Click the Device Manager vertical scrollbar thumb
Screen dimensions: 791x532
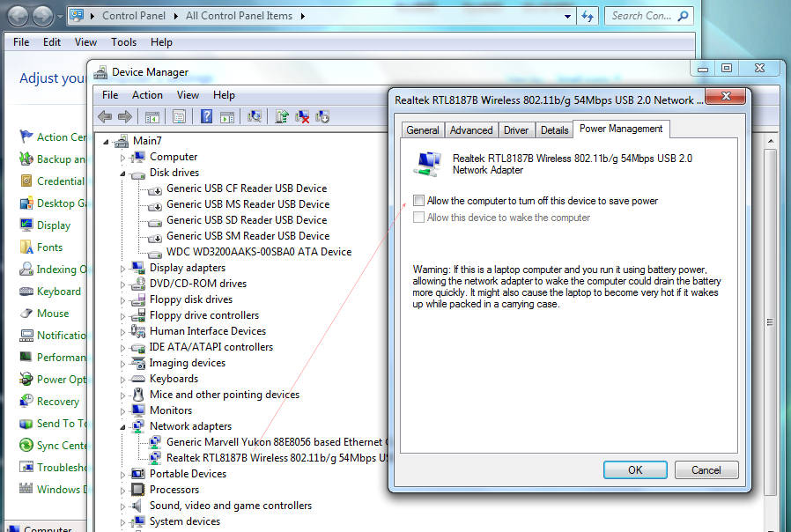[x=771, y=321]
